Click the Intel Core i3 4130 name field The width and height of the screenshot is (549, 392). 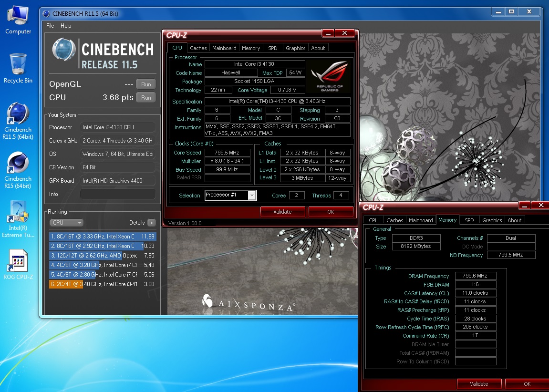pos(255,64)
